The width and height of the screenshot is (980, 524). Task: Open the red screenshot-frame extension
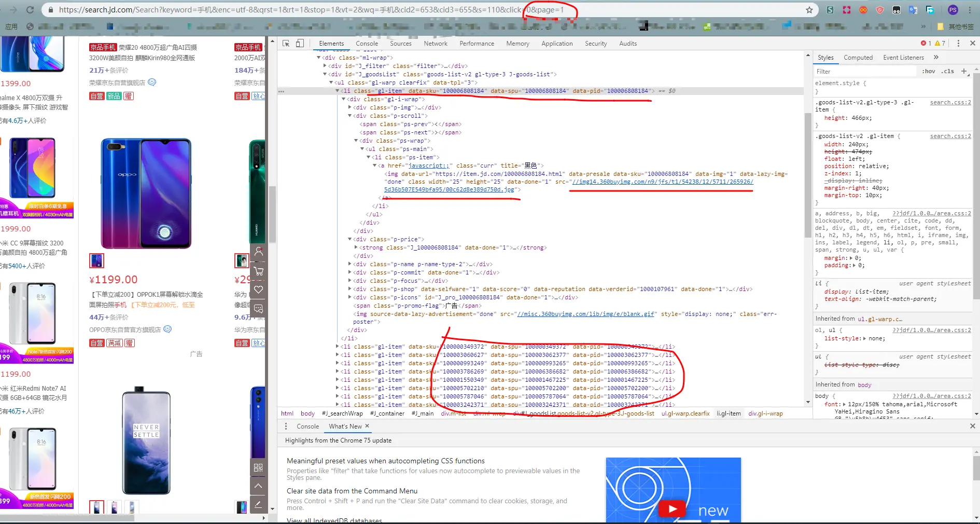[847, 10]
